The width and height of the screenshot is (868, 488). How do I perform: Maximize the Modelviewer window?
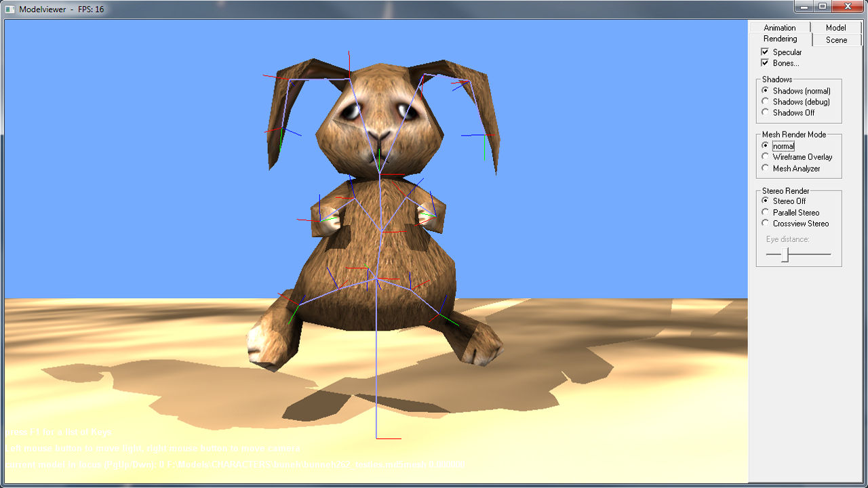click(x=822, y=6)
